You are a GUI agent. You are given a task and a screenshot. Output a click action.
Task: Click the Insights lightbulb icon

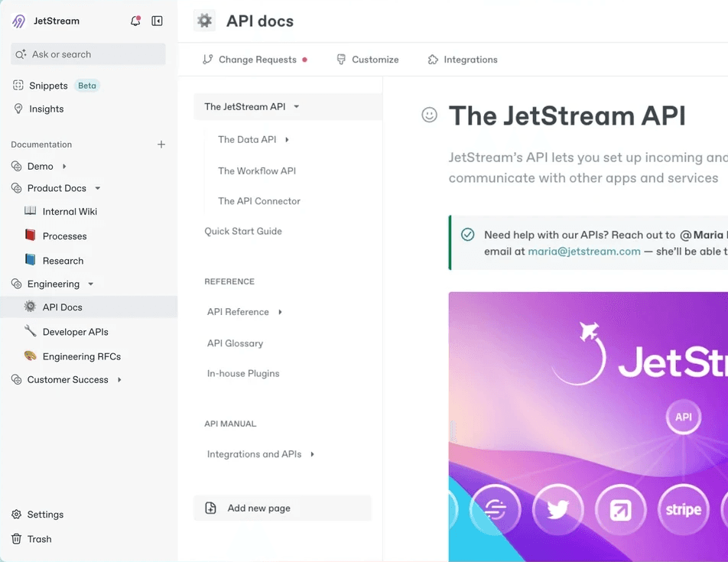coord(18,109)
